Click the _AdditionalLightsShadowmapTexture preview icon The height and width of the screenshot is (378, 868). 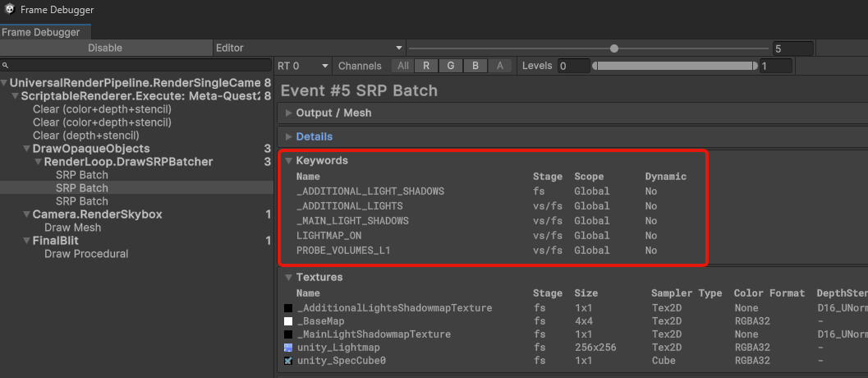coord(288,308)
